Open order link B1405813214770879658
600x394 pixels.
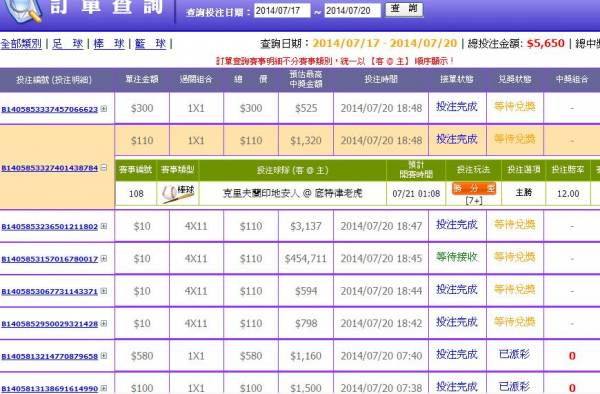point(50,357)
